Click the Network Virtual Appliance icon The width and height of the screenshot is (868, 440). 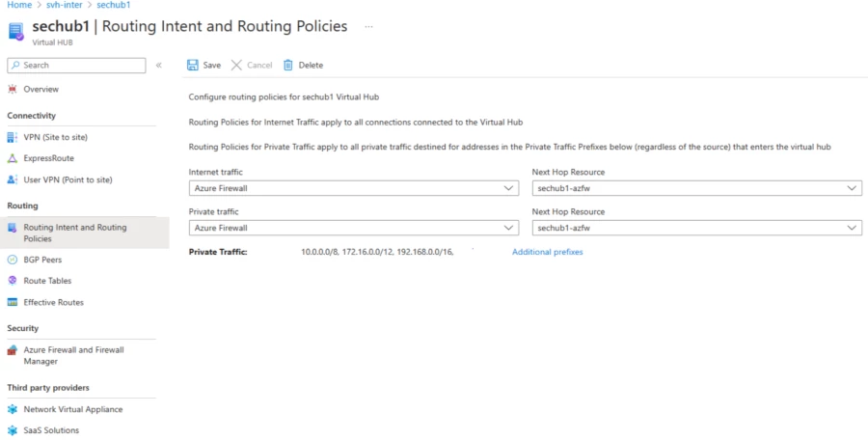point(13,409)
